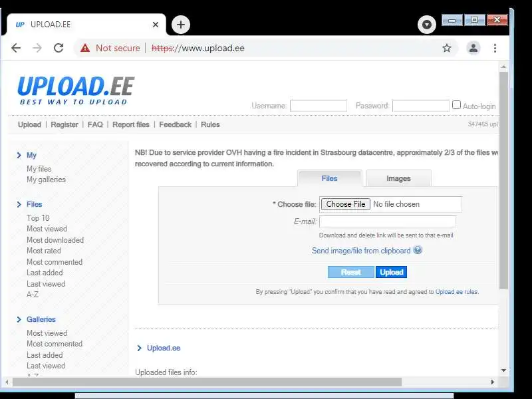Switch to the Images upload tab
Viewport: 532px width, 399px height.
(398, 178)
